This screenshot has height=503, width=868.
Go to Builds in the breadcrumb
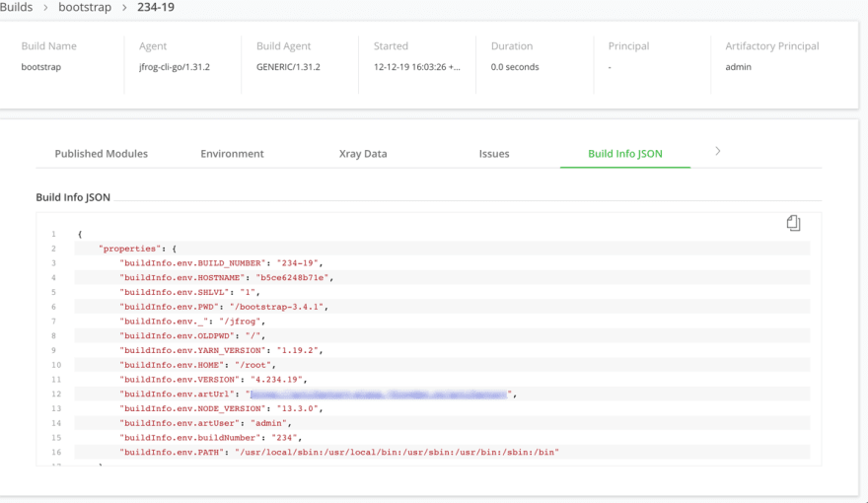click(16, 7)
